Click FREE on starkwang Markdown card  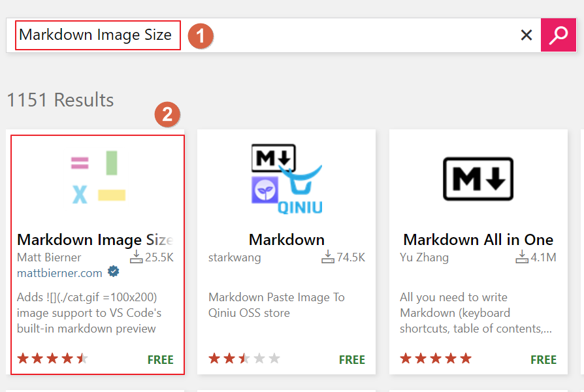(x=352, y=359)
